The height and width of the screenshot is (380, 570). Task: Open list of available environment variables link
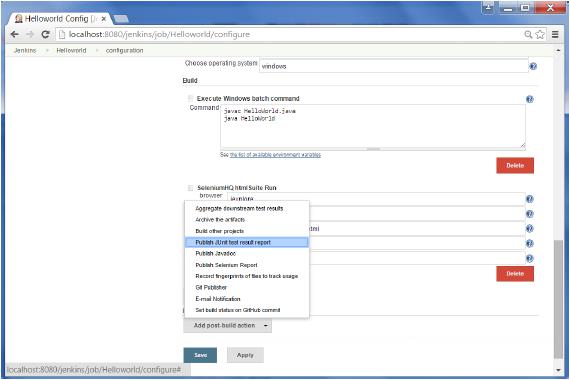(x=275, y=155)
